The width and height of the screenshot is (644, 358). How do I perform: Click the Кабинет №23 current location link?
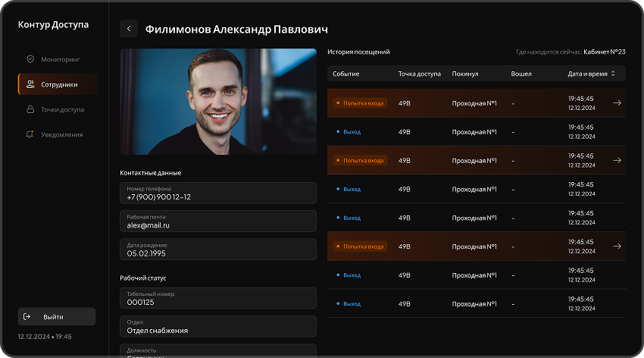tap(605, 52)
